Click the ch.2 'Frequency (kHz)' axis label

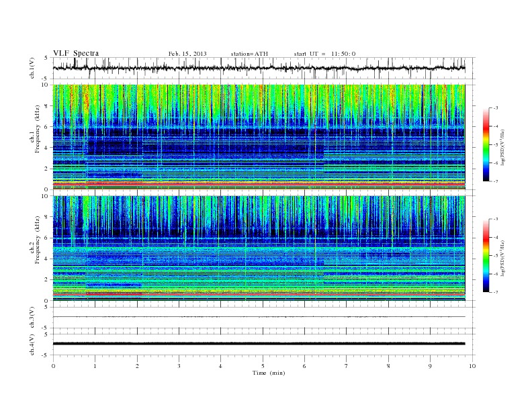37,240
